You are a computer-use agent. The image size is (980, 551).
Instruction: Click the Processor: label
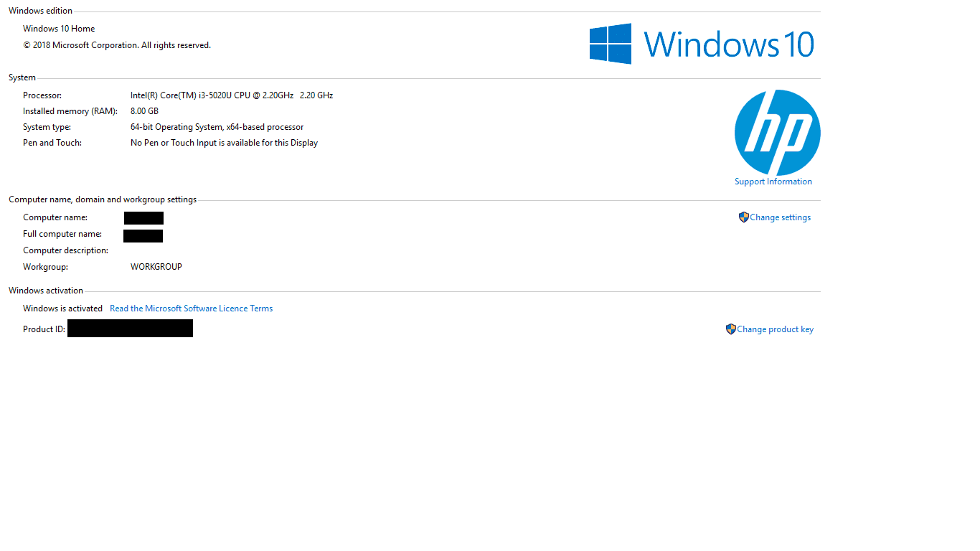pos(42,95)
